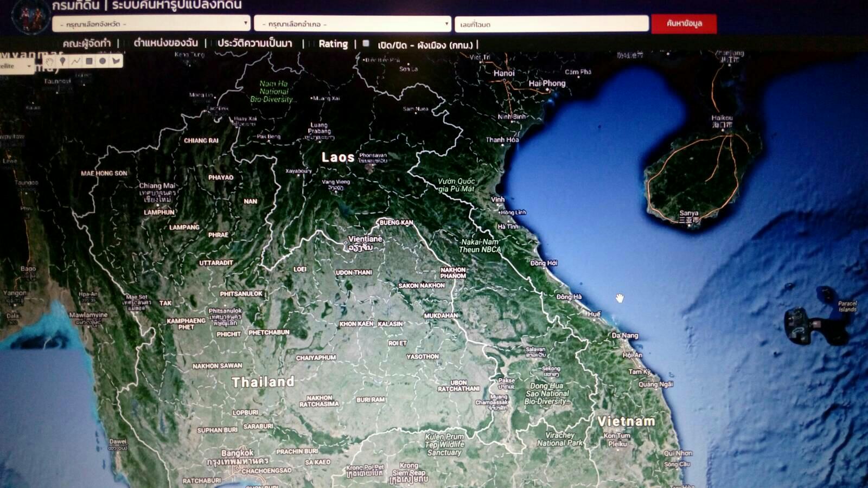
Task: Click the MAE HONG SON label
Action: 104,174
